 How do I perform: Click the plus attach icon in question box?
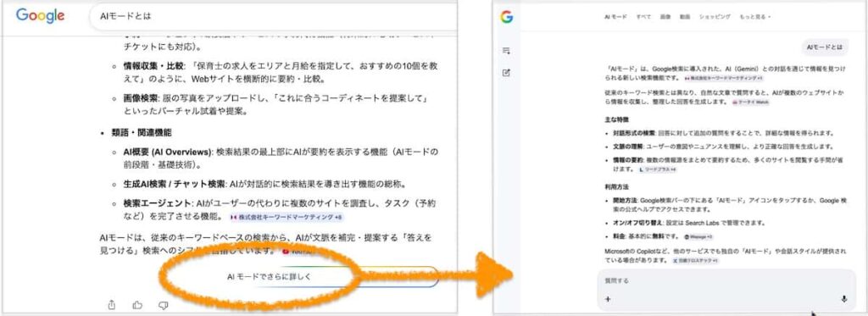coord(608,299)
